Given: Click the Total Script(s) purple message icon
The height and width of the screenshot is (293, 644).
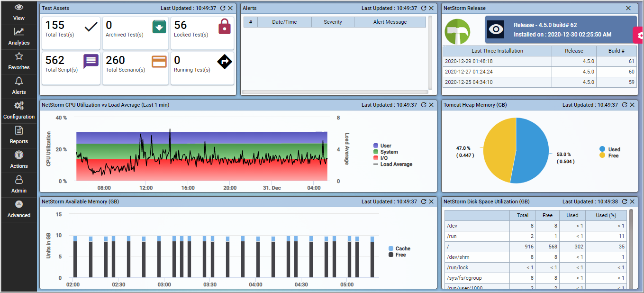Looking at the screenshot, I should tap(91, 62).
